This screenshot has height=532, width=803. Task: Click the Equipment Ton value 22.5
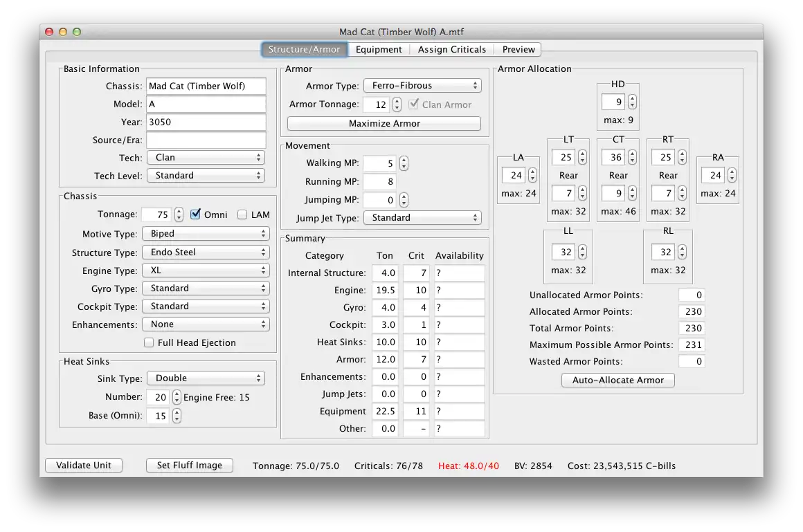(x=386, y=411)
